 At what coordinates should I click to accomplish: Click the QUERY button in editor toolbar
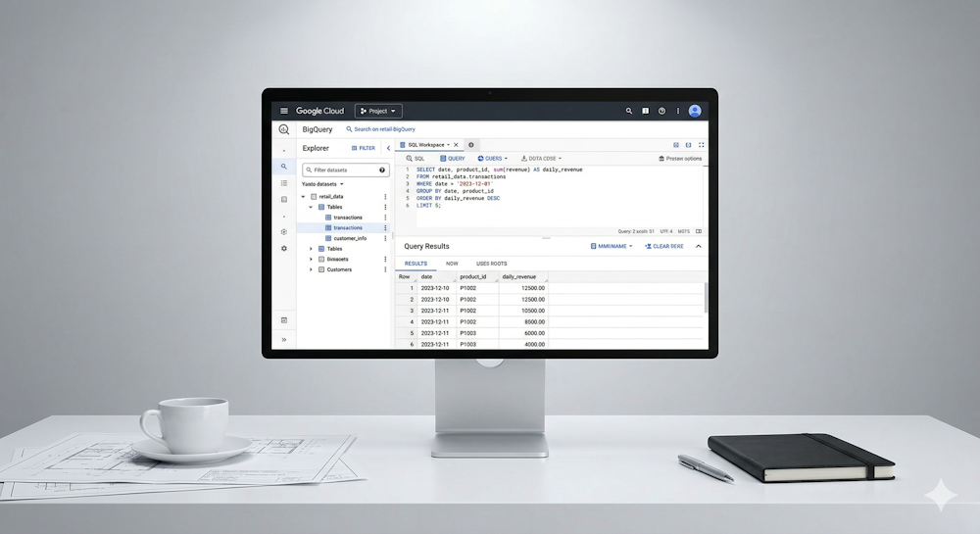(452, 158)
